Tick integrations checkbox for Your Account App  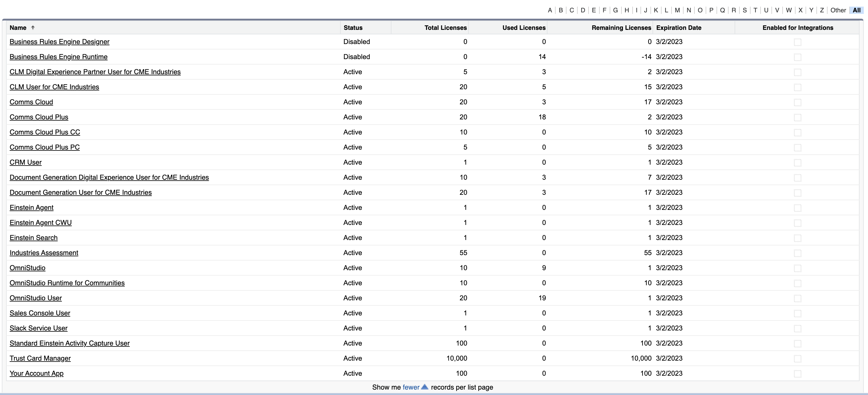[x=797, y=374]
